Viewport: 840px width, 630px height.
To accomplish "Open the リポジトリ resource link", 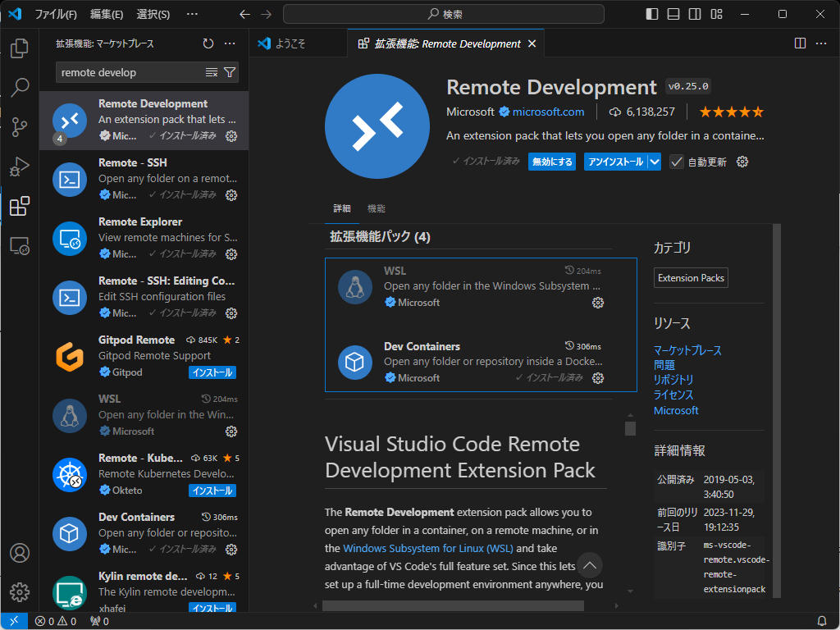I will click(673, 380).
